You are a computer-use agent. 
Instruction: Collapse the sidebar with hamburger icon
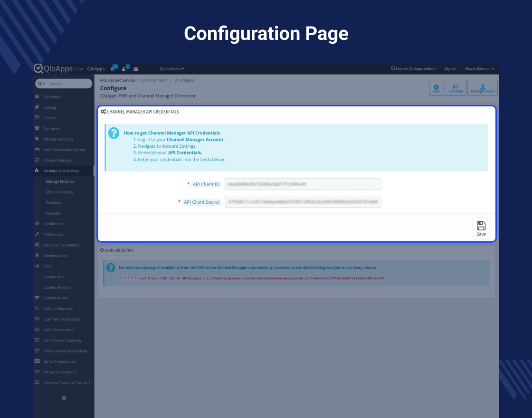[64, 398]
